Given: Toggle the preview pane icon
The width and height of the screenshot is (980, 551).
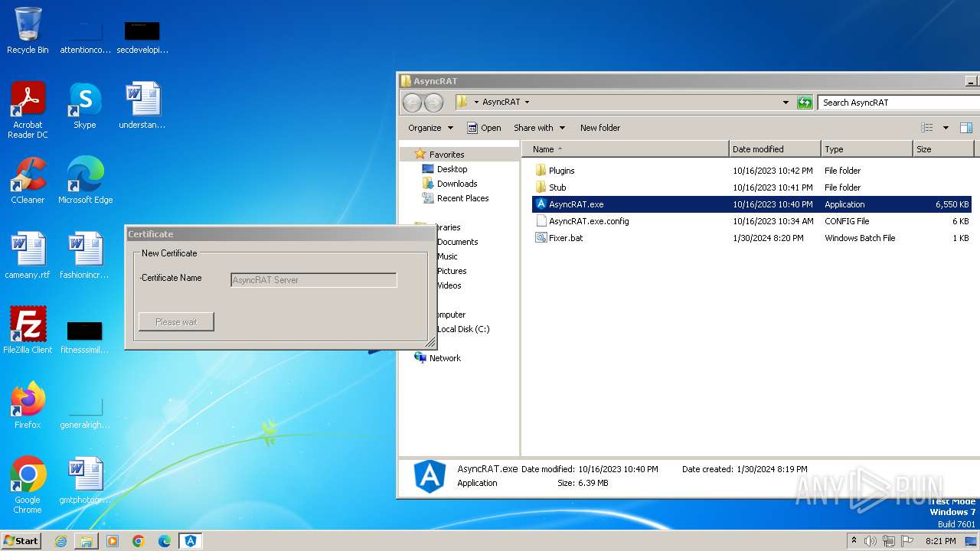Looking at the screenshot, I should click(966, 128).
